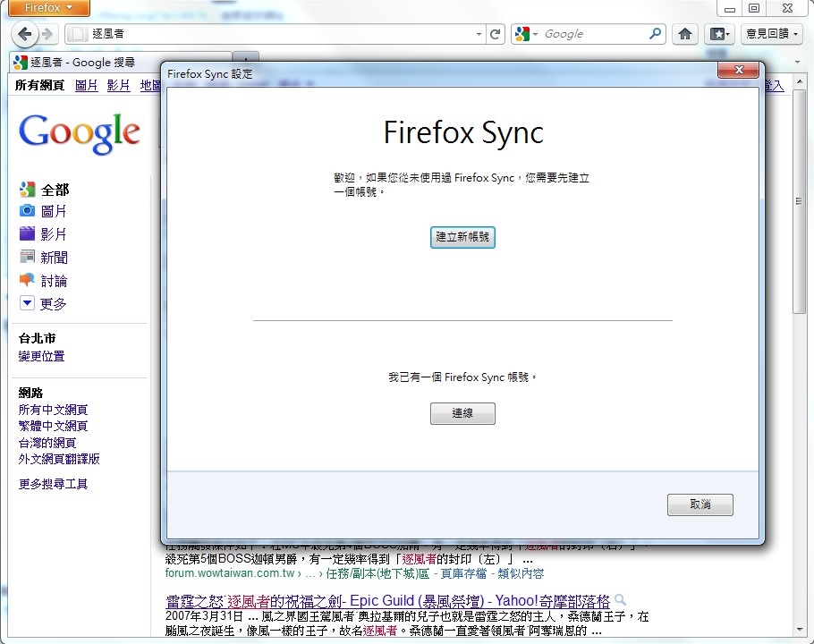Go back with the back arrow
Screen dimensions: 814x644
tap(24, 34)
